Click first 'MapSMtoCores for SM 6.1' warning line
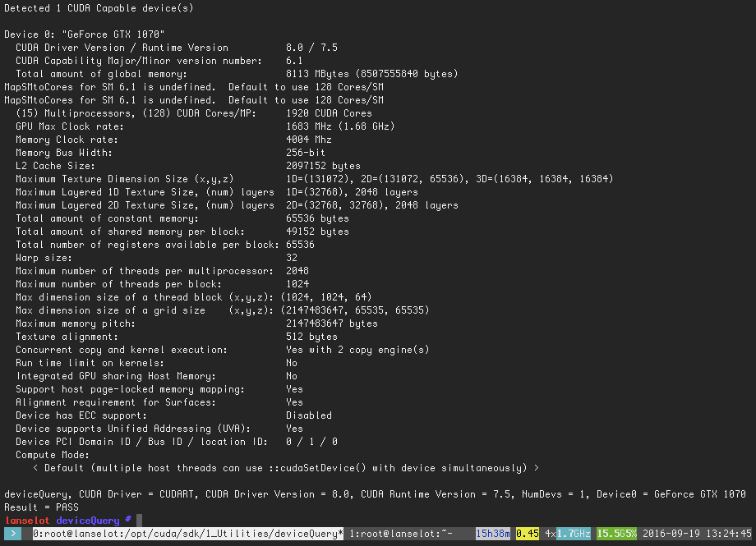This screenshot has height=546, width=756. 194,87
